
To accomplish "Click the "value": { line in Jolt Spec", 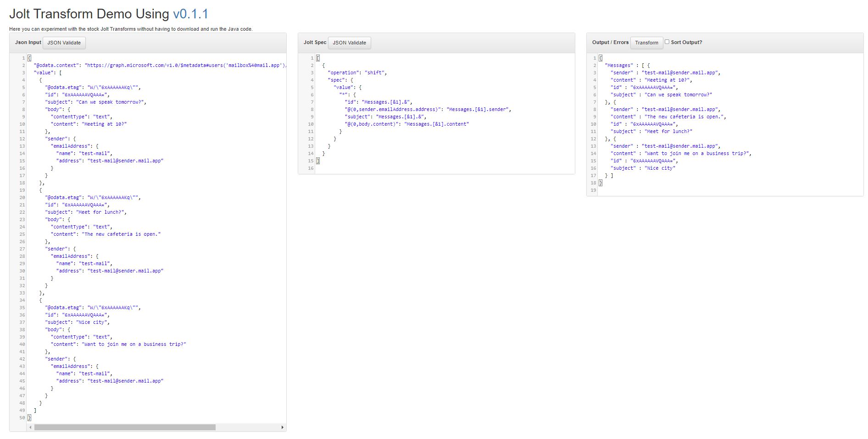I will pos(348,87).
